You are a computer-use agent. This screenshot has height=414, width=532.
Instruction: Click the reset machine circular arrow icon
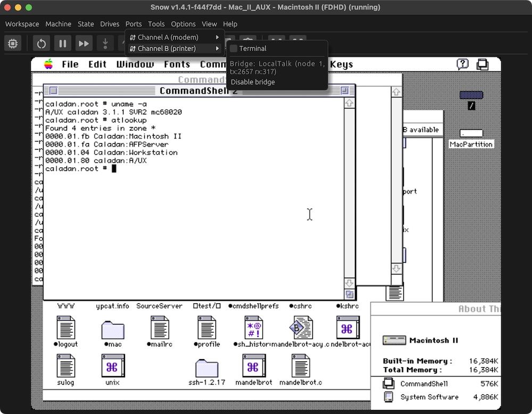click(x=41, y=44)
